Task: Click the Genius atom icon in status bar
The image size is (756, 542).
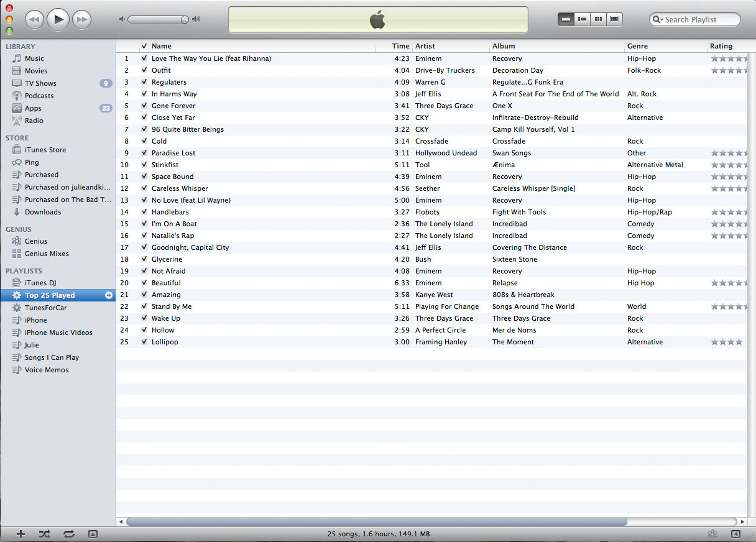Action: (712, 534)
